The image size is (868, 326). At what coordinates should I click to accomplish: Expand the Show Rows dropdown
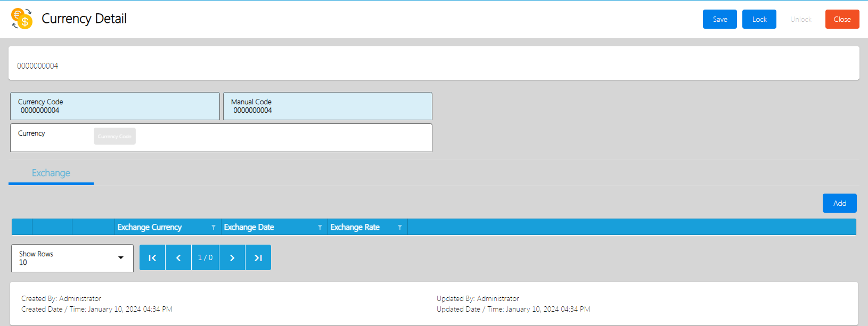tap(72, 258)
